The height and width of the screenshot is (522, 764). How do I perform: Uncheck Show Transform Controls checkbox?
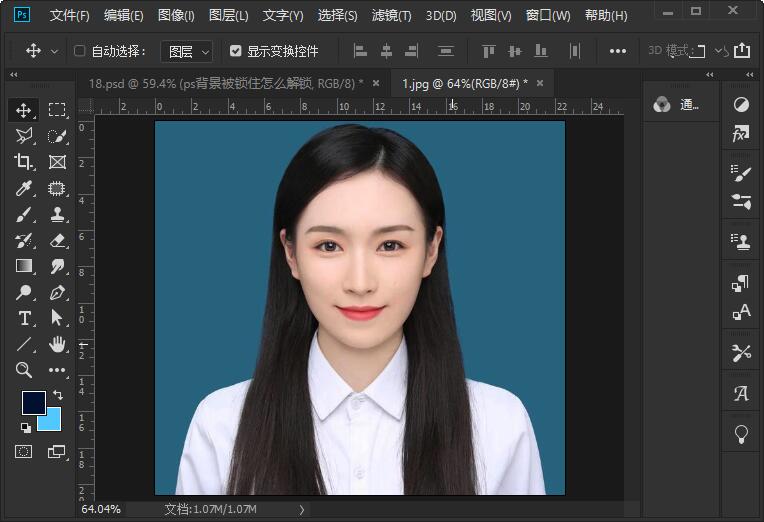(x=235, y=51)
